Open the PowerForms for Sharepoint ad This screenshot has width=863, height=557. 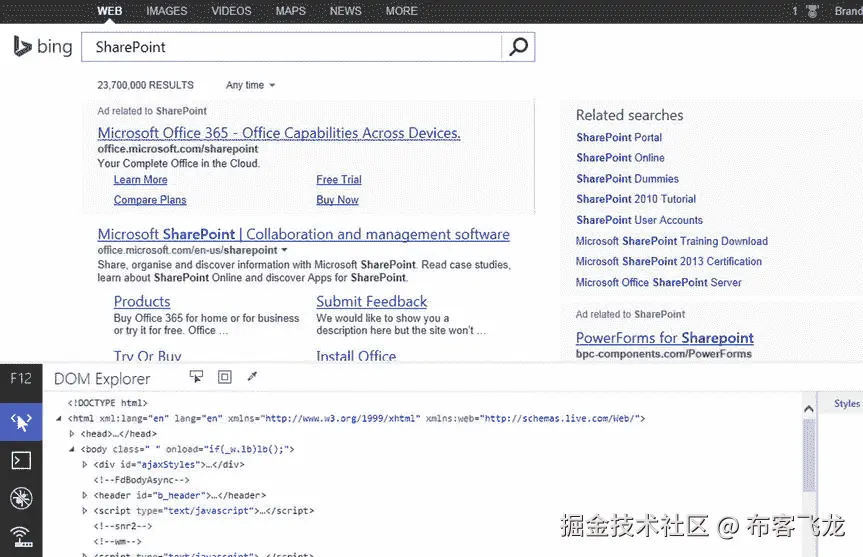pos(664,338)
